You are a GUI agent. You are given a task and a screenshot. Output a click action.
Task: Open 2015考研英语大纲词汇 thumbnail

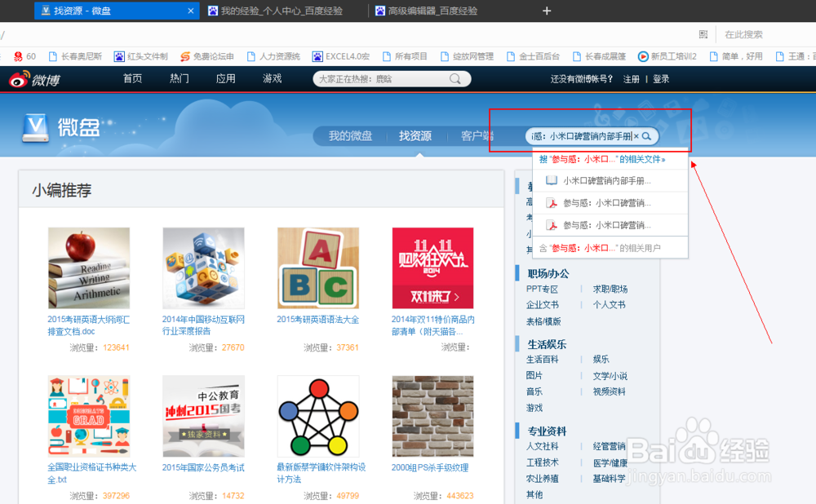pyautogui.click(x=89, y=267)
